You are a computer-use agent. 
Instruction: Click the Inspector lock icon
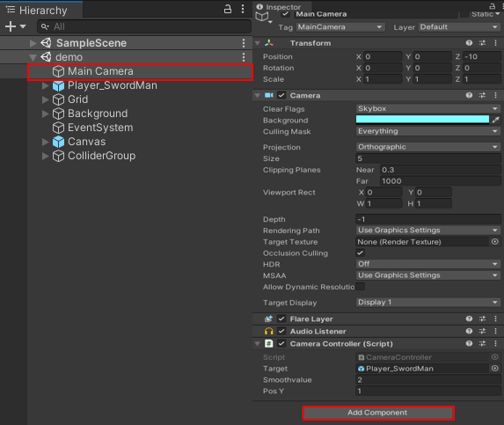[x=492, y=5]
